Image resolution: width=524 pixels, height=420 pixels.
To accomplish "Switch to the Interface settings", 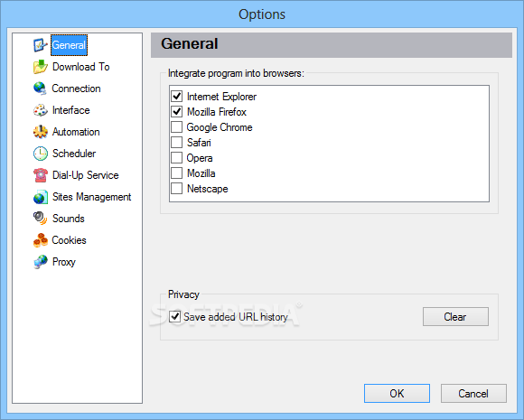I will point(70,110).
